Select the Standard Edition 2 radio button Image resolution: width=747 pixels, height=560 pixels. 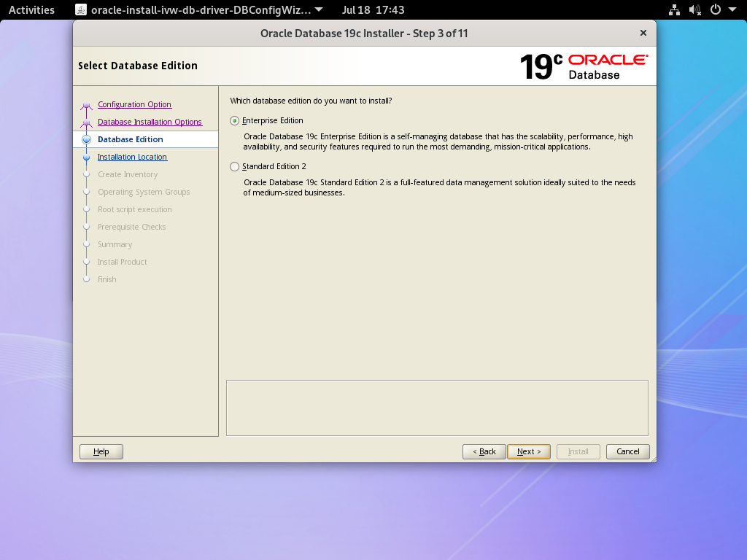tap(234, 167)
